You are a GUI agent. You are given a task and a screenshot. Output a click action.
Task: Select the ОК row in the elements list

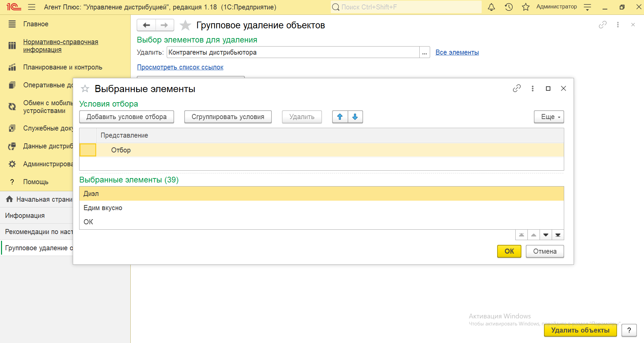click(x=322, y=222)
